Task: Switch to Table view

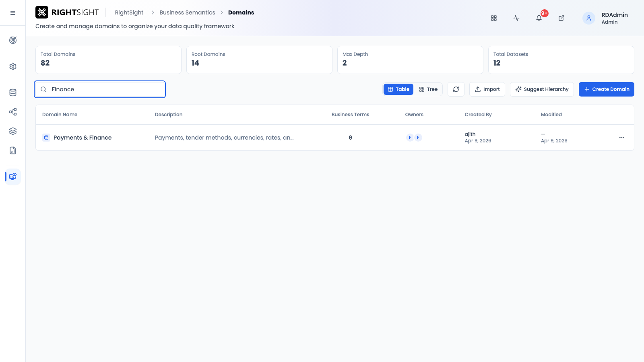Action: tap(398, 89)
